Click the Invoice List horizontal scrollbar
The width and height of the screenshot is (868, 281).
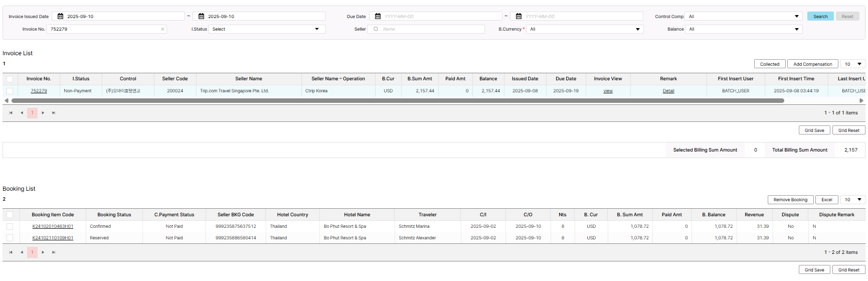click(397, 101)
